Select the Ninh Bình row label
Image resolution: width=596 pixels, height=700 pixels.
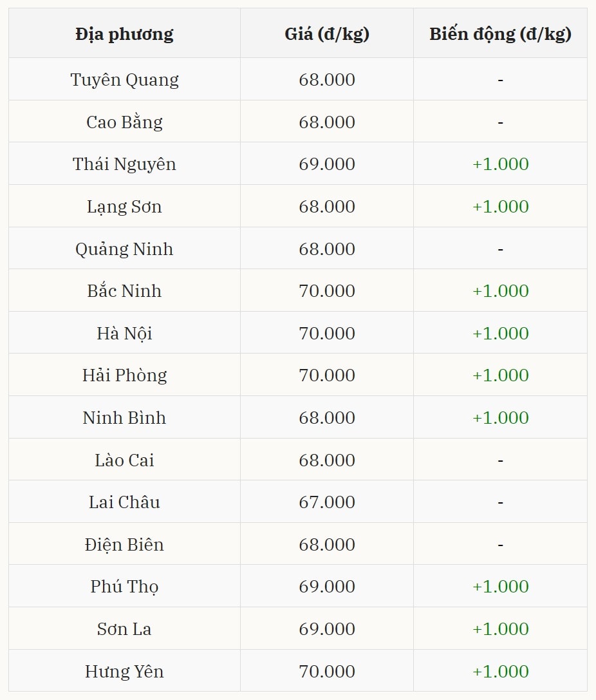tap(124, 418)
